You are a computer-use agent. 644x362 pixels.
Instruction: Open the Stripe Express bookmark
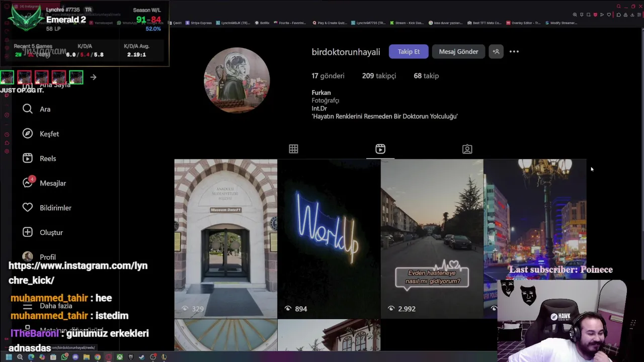point(199,23)
